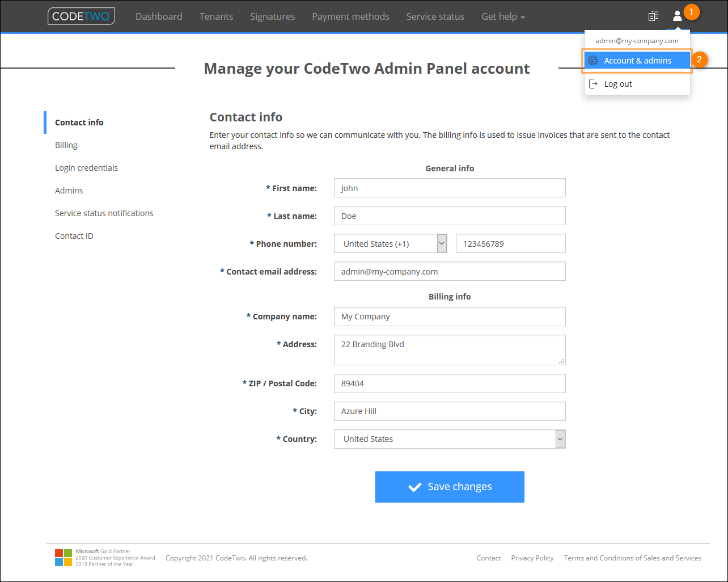The width and height of the screenshot is (728, 582).
Task: Click the Save changes button
Action: [450, 486]
